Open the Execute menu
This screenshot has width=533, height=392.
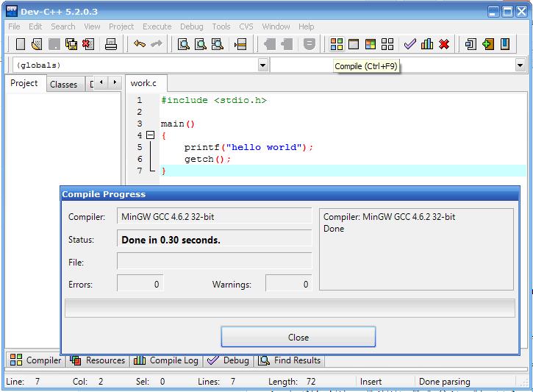coord(157,26)
